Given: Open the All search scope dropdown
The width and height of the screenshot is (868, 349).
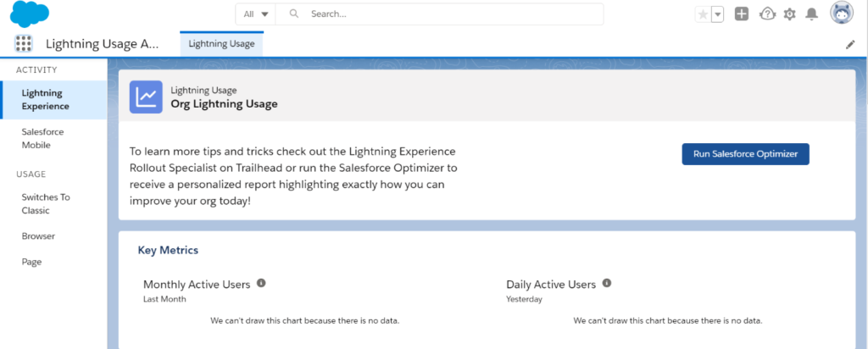Looking at the screenshot, I should click(256, 14).
